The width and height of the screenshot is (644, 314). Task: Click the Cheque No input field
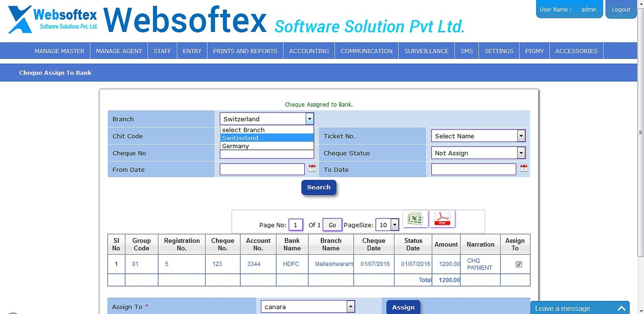coord(267,154)
